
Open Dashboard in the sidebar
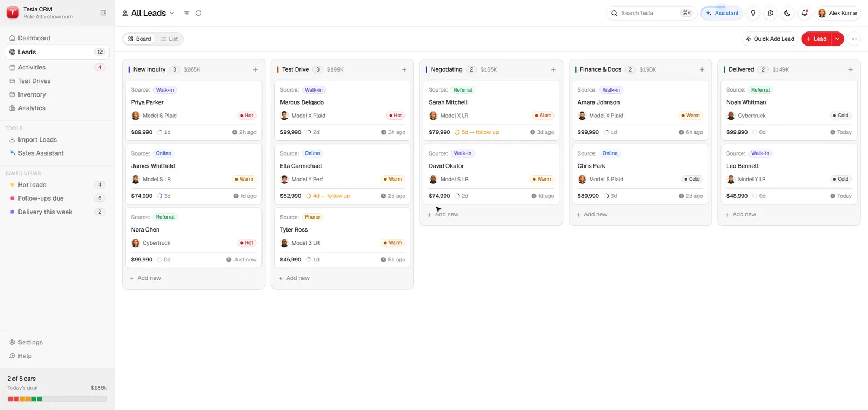(x=57, y=38)
